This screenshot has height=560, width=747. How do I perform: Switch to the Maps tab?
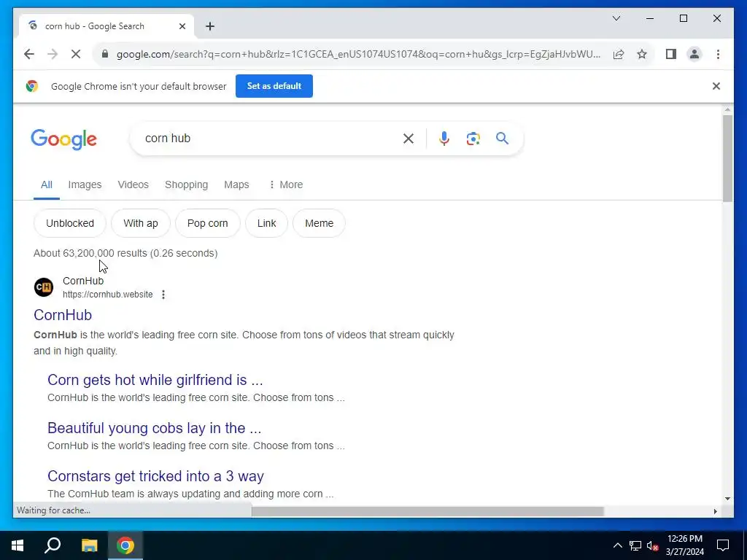236,184
